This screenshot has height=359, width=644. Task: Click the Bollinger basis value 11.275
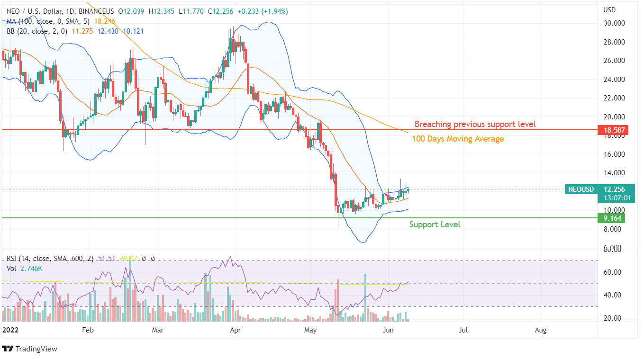tap(82, 31)
